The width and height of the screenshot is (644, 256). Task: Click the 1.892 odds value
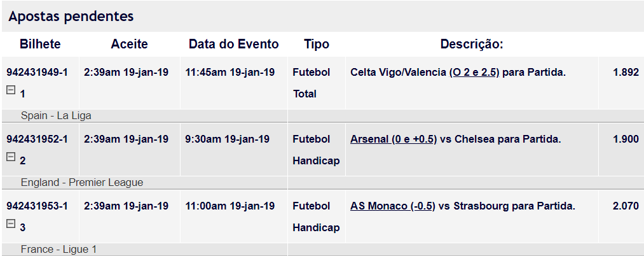click(626, 73)
